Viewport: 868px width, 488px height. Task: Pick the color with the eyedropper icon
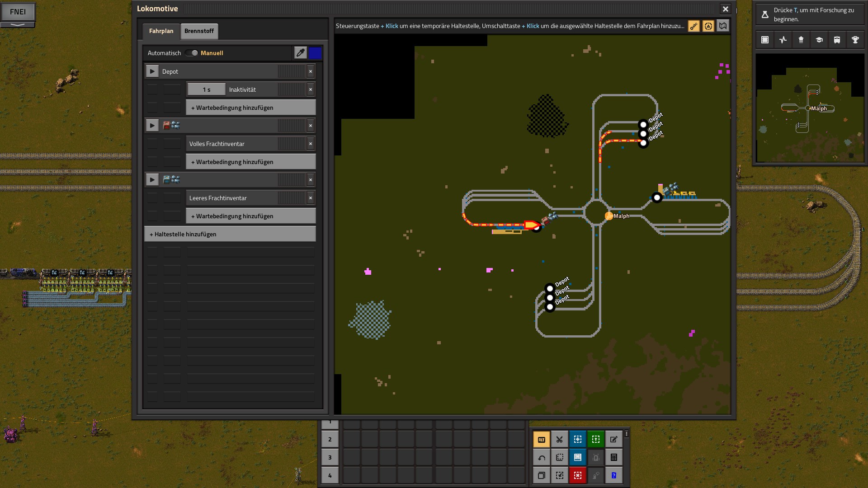pyautogui.click(x=300, y=53)
